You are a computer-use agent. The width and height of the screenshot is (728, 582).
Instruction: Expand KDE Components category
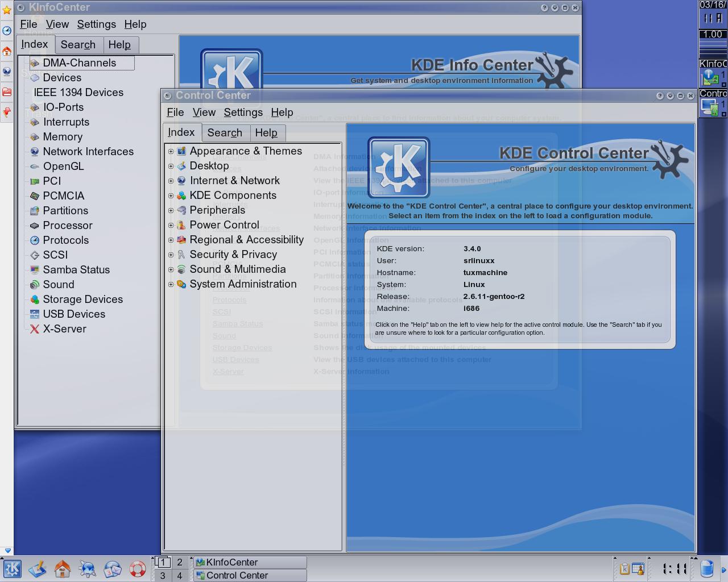(171, 196)
